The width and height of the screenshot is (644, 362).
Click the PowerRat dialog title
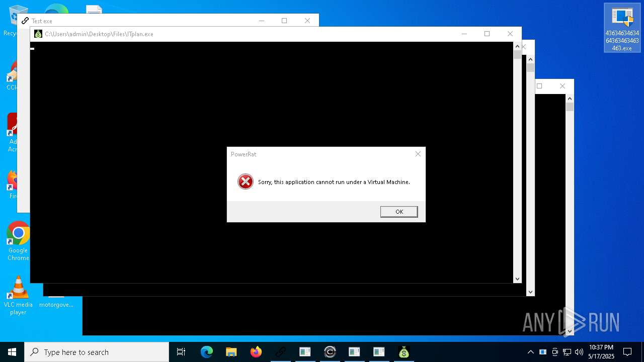(244, 154)
